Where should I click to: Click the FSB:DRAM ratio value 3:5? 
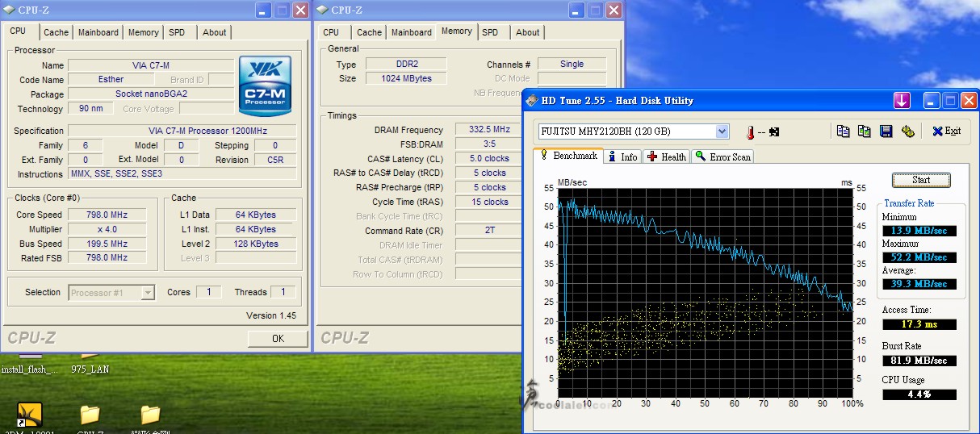pyautogui.click(x=489, y=144)
